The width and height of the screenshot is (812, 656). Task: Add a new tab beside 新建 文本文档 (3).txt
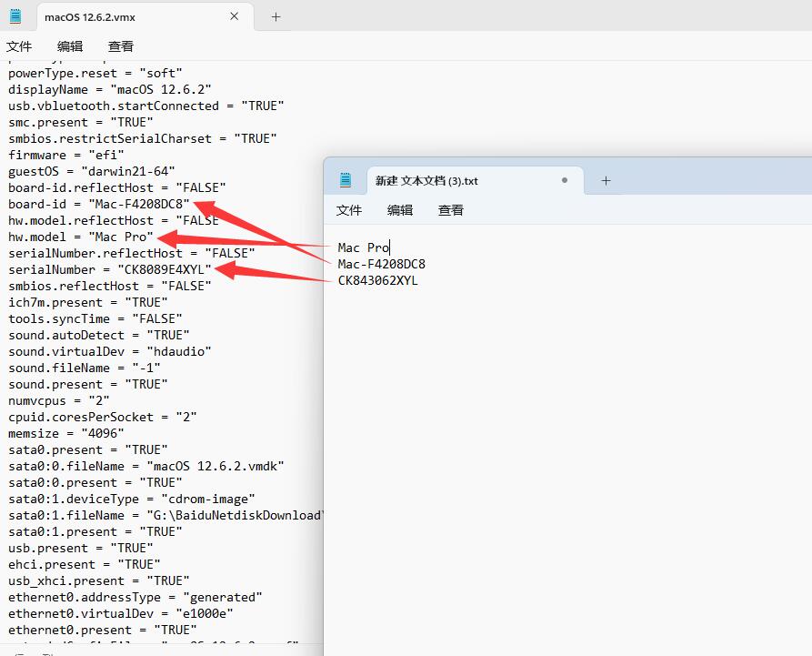click(606, 180)
